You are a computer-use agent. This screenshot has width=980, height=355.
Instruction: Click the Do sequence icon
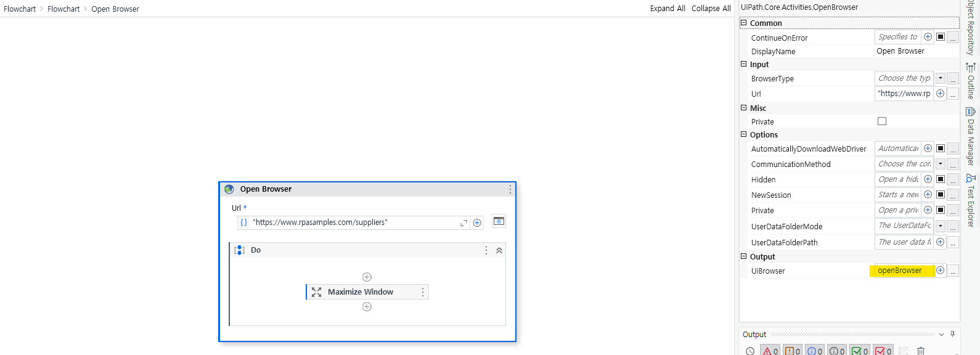click(240, 250)
